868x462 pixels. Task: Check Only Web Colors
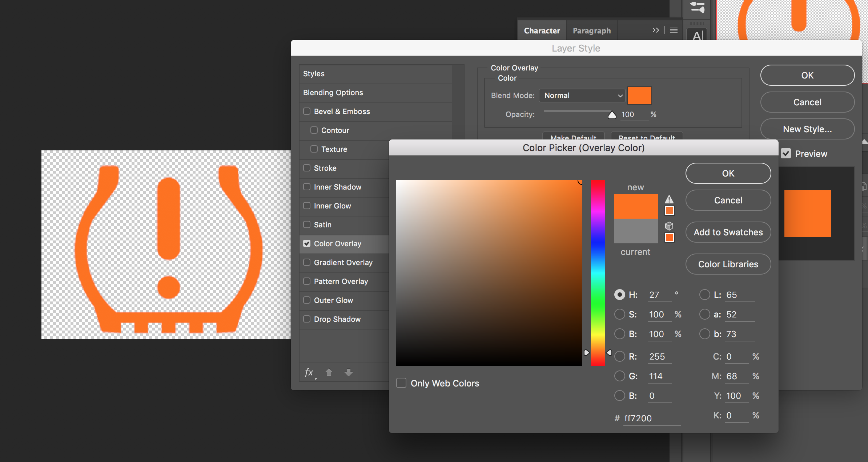click(x=401, y=383)
